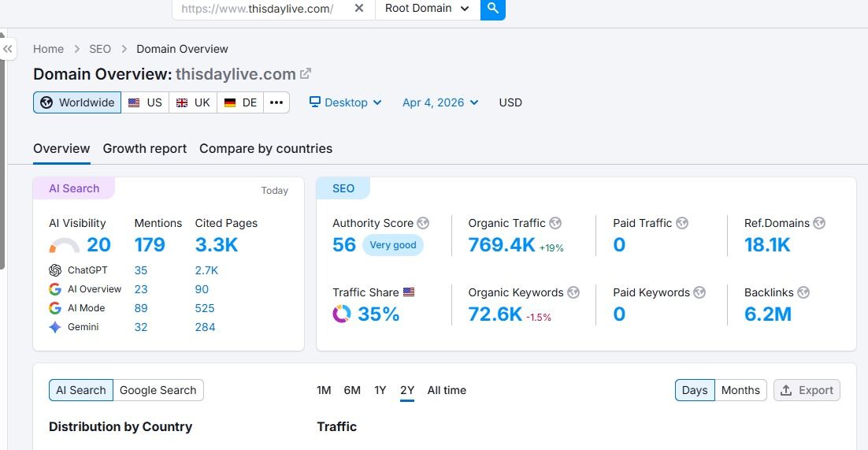
Task: Click the AI Visibility gauge icon
Action: [x=65, y=246]
